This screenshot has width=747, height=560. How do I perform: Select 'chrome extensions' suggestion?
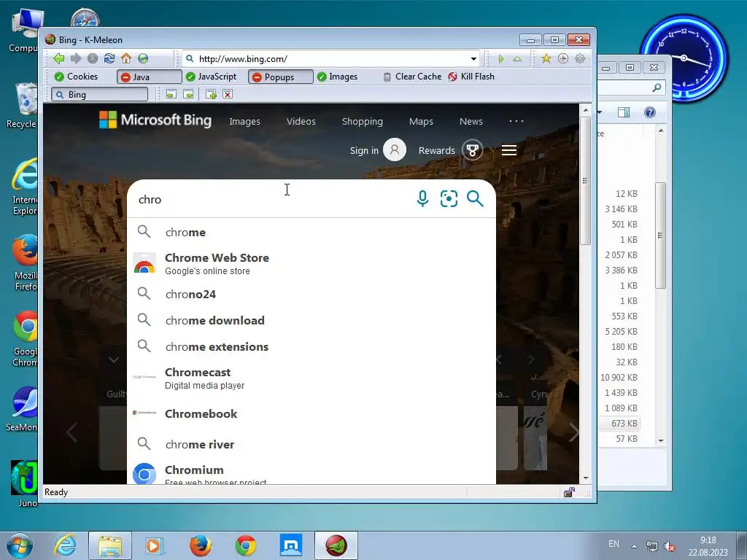311,346
